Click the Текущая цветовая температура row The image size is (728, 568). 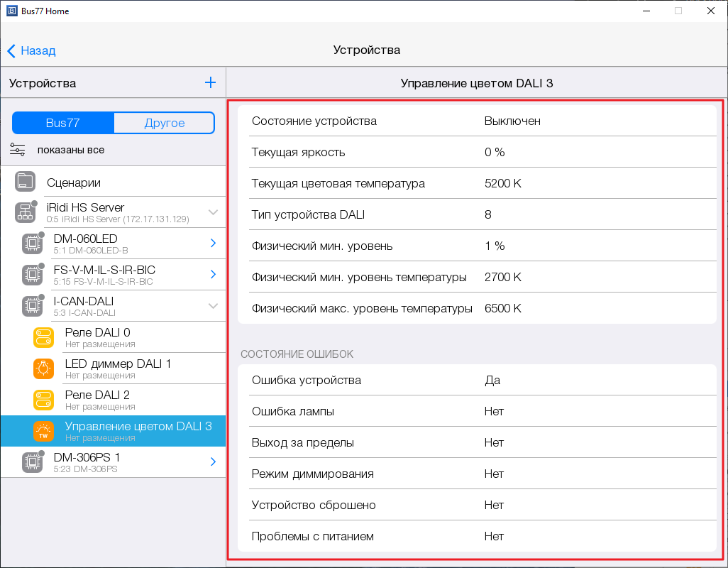pos(477,183)
